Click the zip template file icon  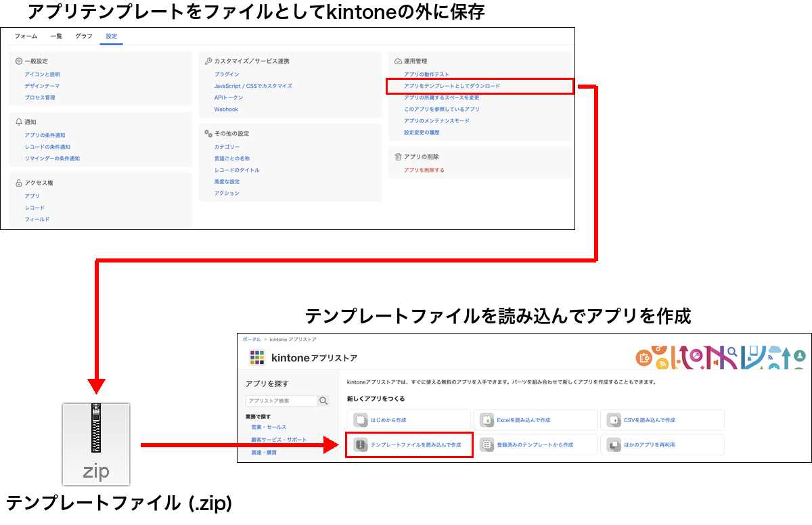coord(95,444)
